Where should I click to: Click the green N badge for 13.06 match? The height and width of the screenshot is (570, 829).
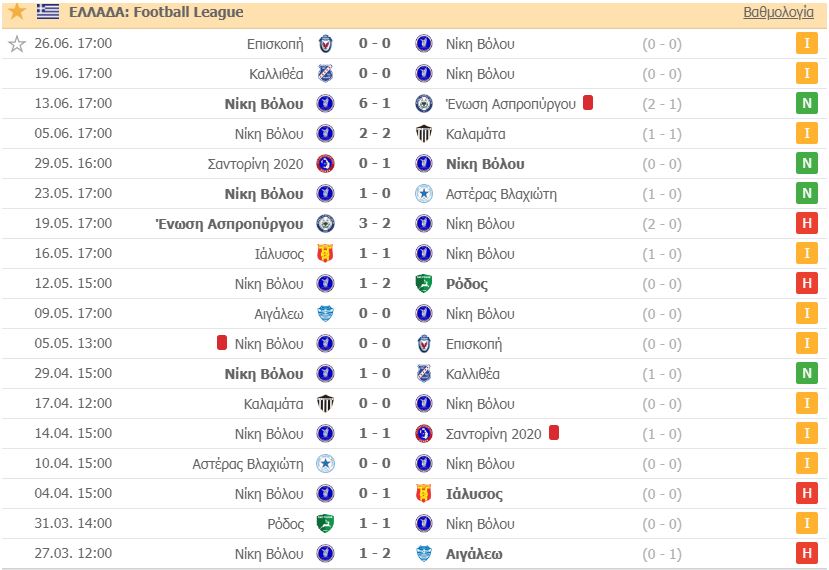click(807, 103)
